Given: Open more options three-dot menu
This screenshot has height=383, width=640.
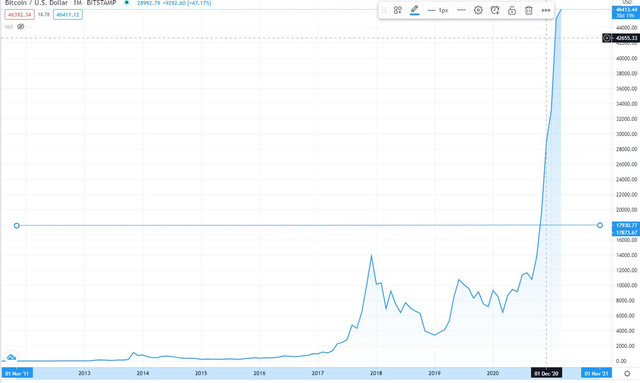Looking at the screenshot, I should pyautogui.click(x=546, y=10).
